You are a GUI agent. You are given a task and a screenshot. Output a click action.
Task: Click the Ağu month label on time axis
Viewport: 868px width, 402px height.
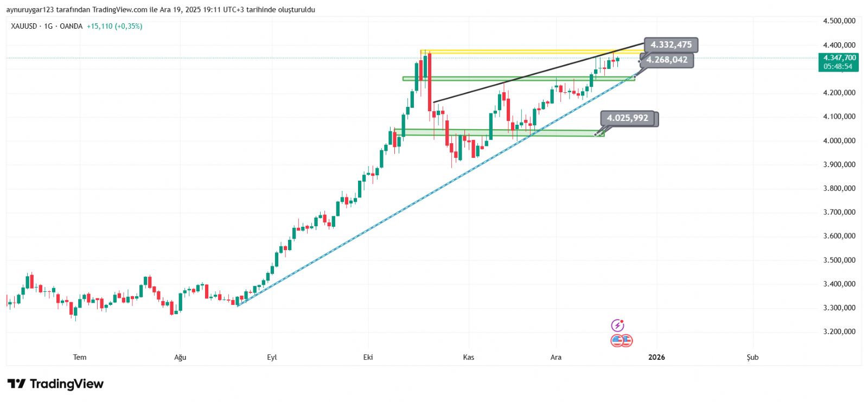pyautogui.click(x=180, y=357)
